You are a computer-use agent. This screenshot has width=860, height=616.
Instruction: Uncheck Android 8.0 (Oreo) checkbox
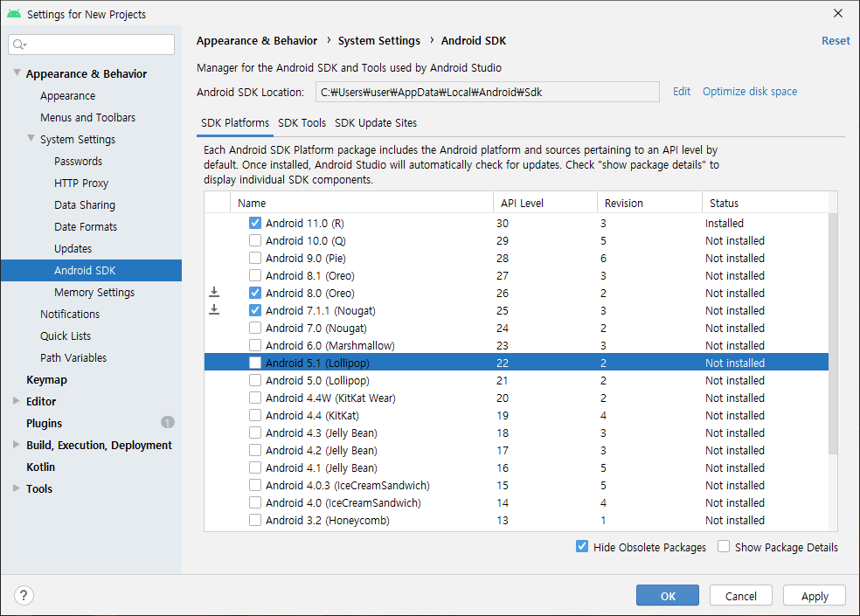pos(255,293)
